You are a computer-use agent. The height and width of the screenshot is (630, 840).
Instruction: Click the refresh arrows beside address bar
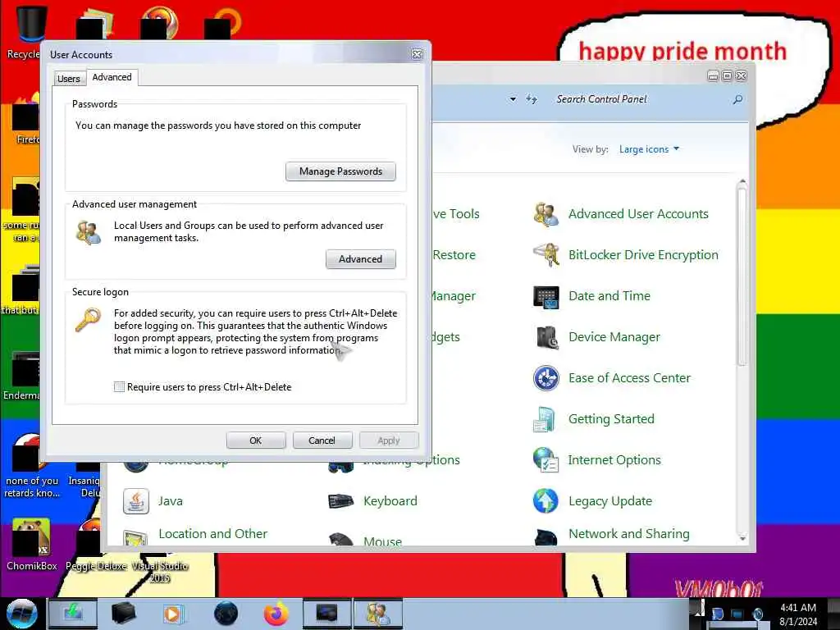click(532, 99)
